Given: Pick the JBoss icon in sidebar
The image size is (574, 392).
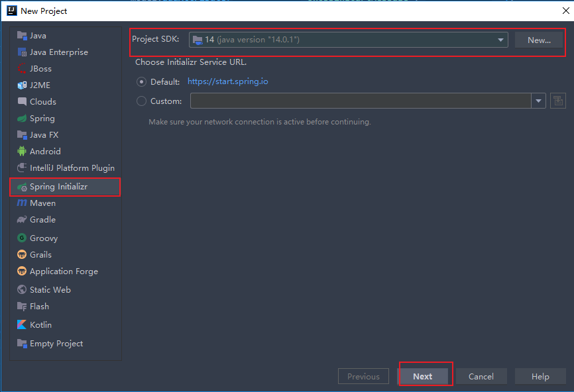Looking at the screenshot, I should (22, 68).
